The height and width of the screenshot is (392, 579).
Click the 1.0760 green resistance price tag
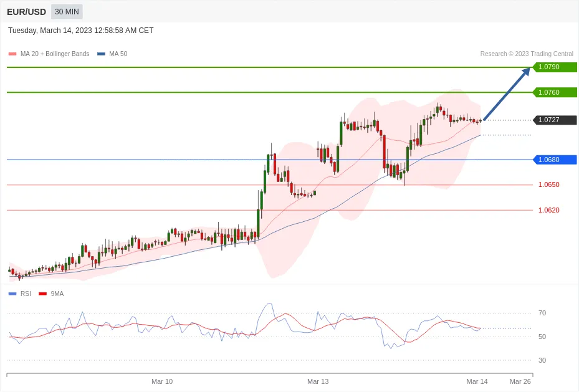[x=555, y=92]
